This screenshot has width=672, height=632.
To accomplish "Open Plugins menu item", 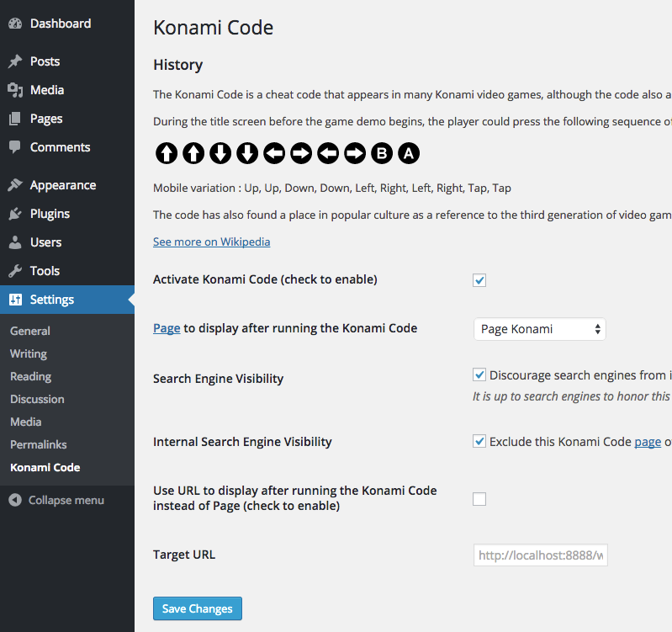I will (x=67, y=214).
